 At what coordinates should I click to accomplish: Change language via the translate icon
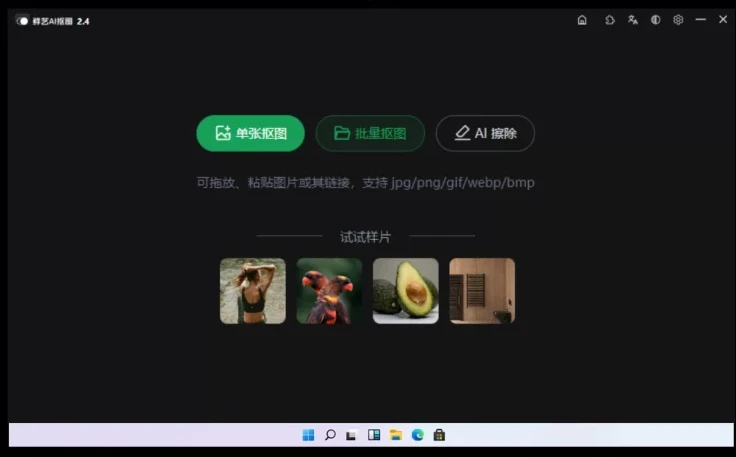coord(633,20)
